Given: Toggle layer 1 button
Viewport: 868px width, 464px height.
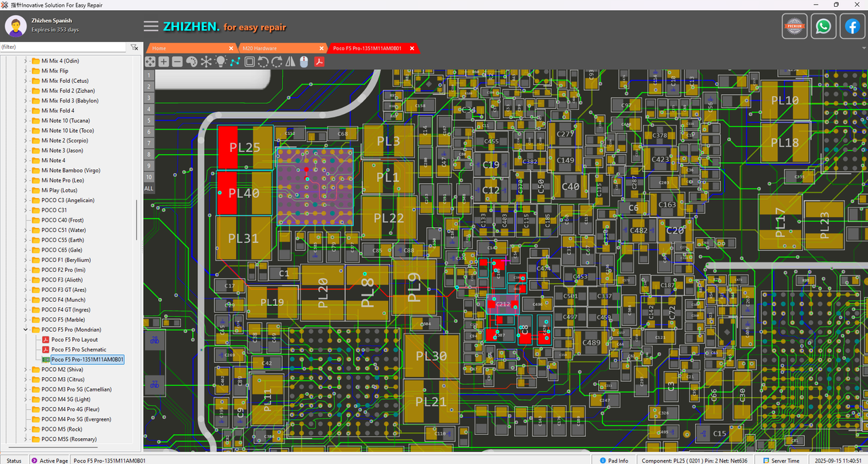Looking at the screenshot, I should [149, 76].
